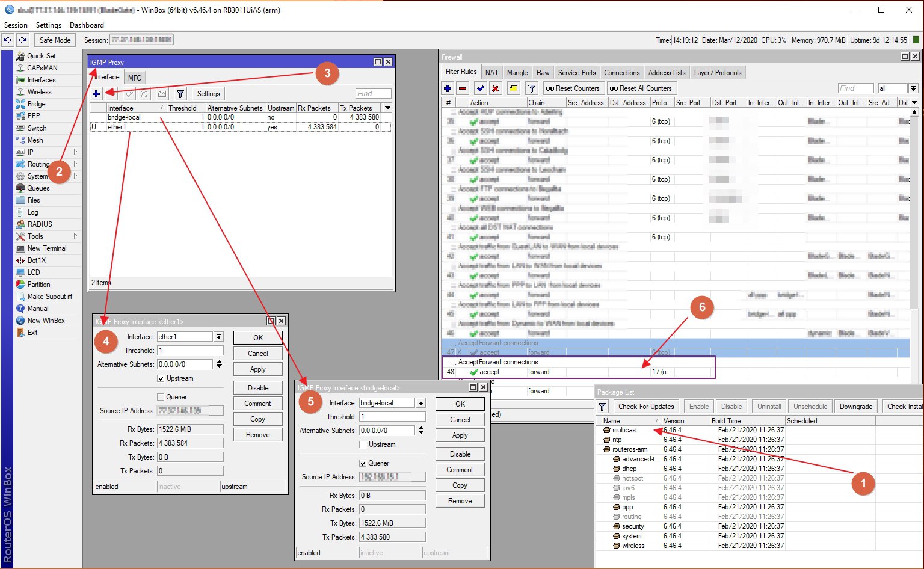The height and width of the screenshot is (569, 924).
Task: Click Apply in bridge-local dialog
Action: coord(460,435)
